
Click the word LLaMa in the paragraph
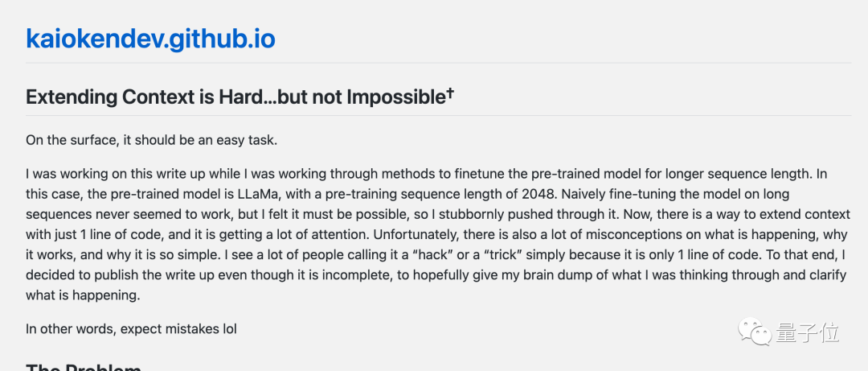tap(274, 195)
